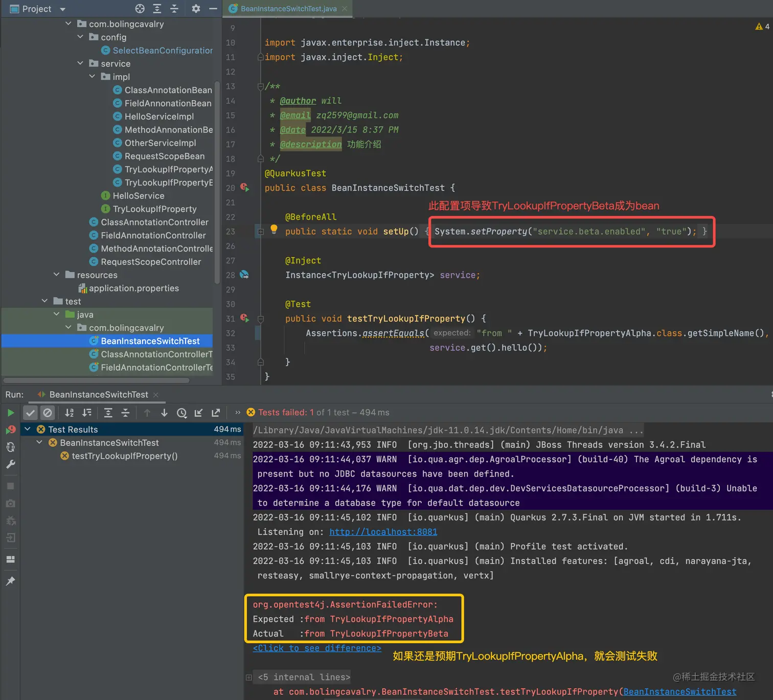Viewport: 773px width, 700px height.
Task: Select BeanInstanceSwitchTest in project tree
Action: (107, 341)
